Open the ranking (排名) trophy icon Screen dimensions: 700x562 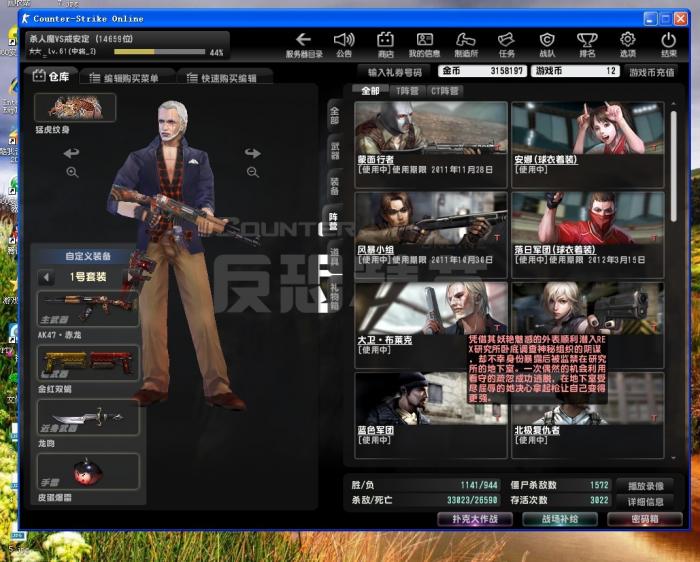pyautogui.click(x=587, y=45)
